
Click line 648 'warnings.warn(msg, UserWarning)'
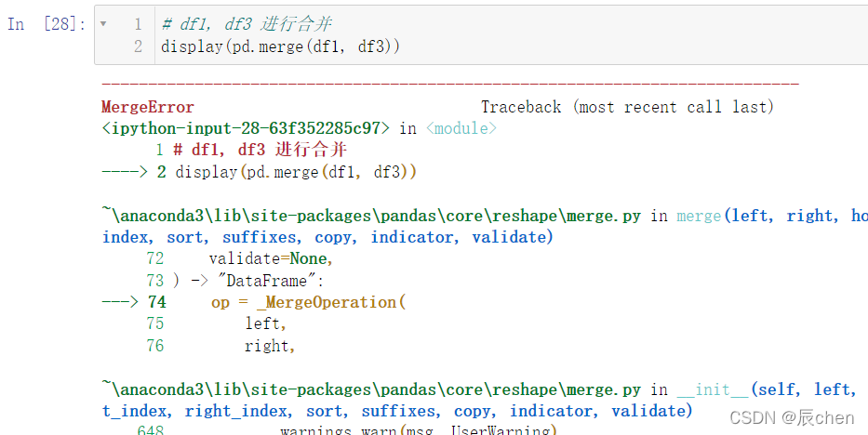[x=346, y=429]
